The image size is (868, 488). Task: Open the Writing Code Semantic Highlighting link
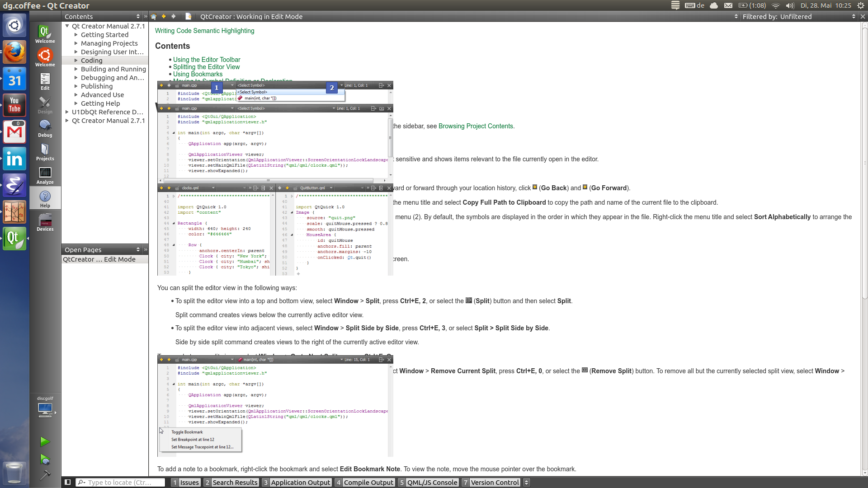(204, 31)
